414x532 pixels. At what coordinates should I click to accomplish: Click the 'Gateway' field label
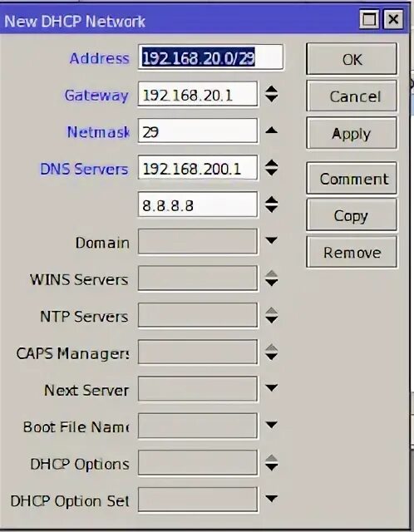[x=96, y=96]
